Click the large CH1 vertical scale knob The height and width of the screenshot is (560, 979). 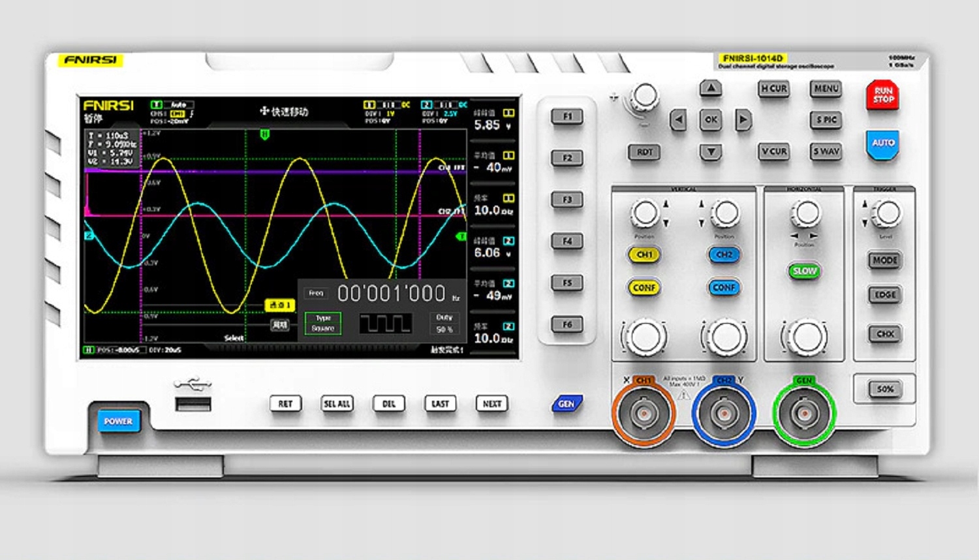coord(645,337)
